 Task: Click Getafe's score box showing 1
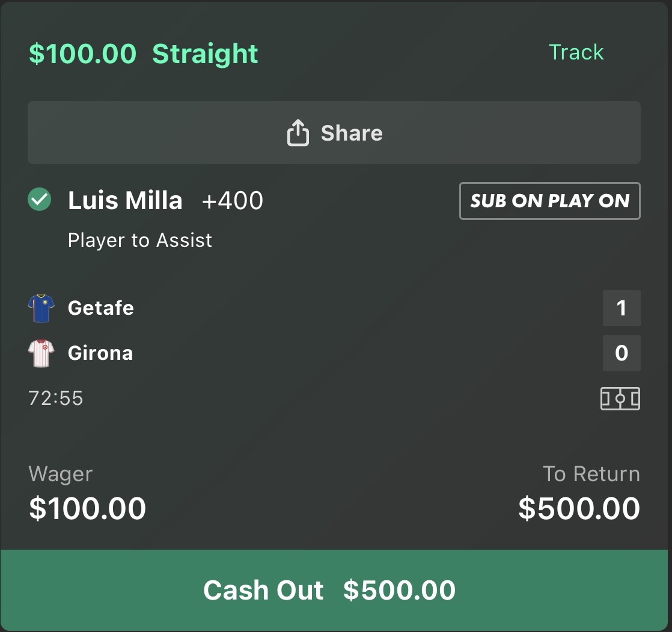click(621, 308)
